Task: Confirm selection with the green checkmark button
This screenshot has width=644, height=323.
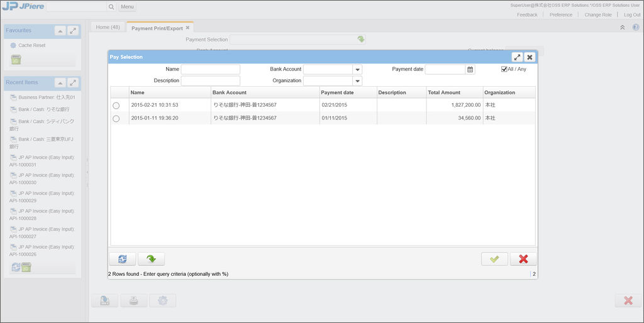Action: [494, 259]
